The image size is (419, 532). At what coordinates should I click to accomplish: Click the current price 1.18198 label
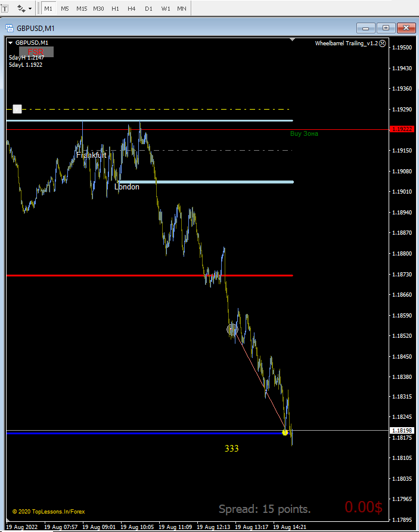(x=402, y=431)
